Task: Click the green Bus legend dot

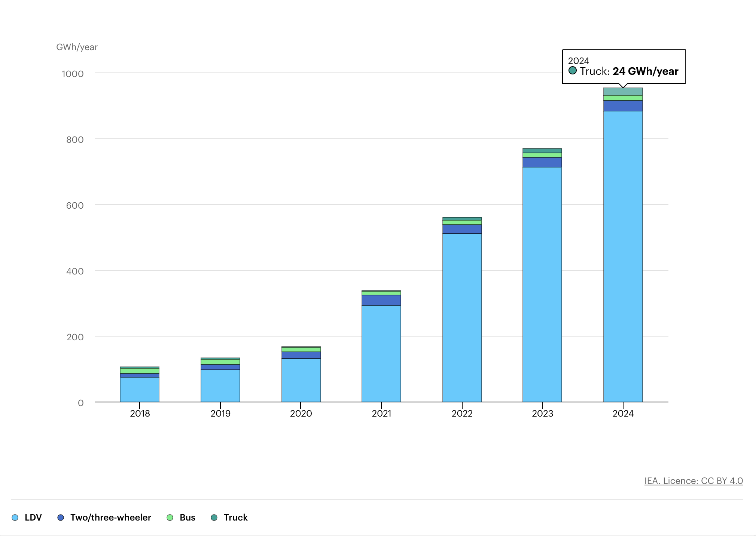Action: point(170,518)
